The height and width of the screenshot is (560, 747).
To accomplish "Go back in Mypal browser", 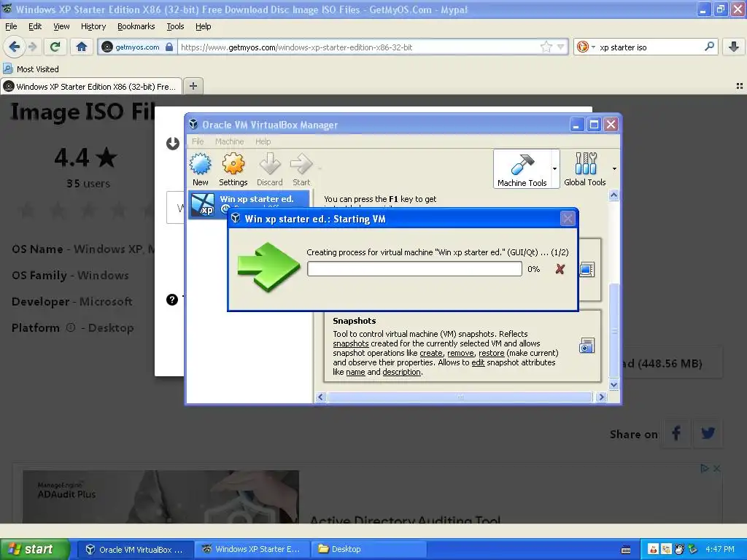I will point(15,47).
